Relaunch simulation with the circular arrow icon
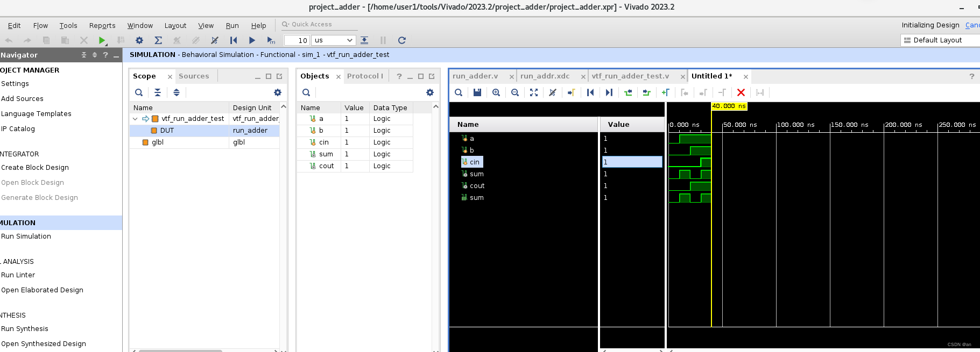Screen dimensions: 980x352 (x=401, y=40)
